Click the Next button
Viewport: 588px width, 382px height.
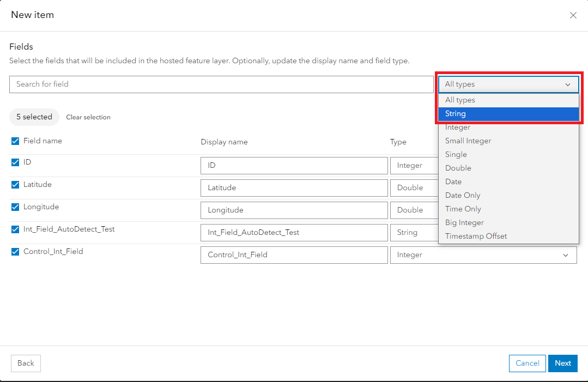[x=562, y=363]
